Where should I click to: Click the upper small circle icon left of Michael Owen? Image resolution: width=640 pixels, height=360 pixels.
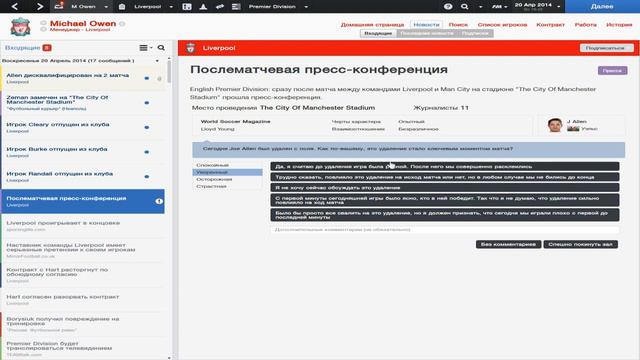43,23
